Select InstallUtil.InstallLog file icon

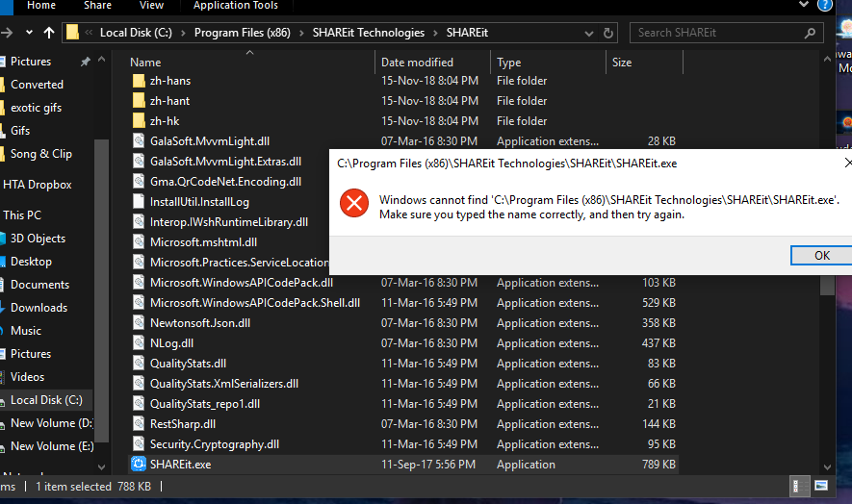(139, 201)
